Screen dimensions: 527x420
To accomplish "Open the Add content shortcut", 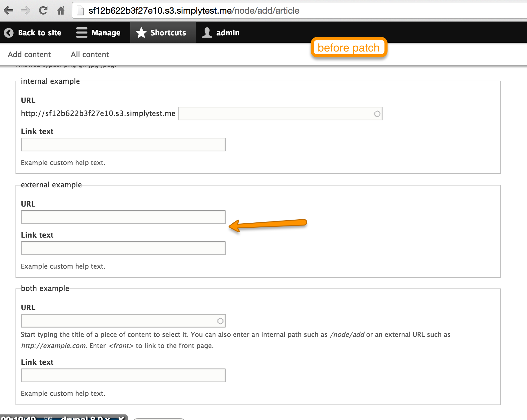I will pyautogui.click(x=29, y=55).
